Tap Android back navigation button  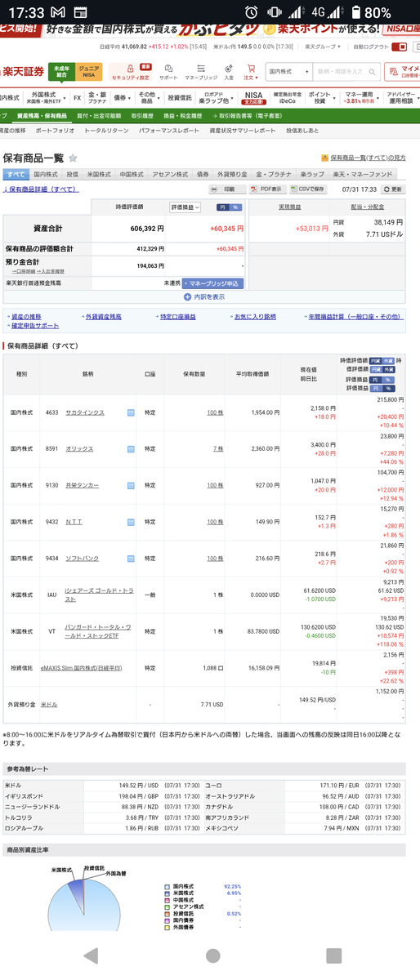click(x=91, y=955)
